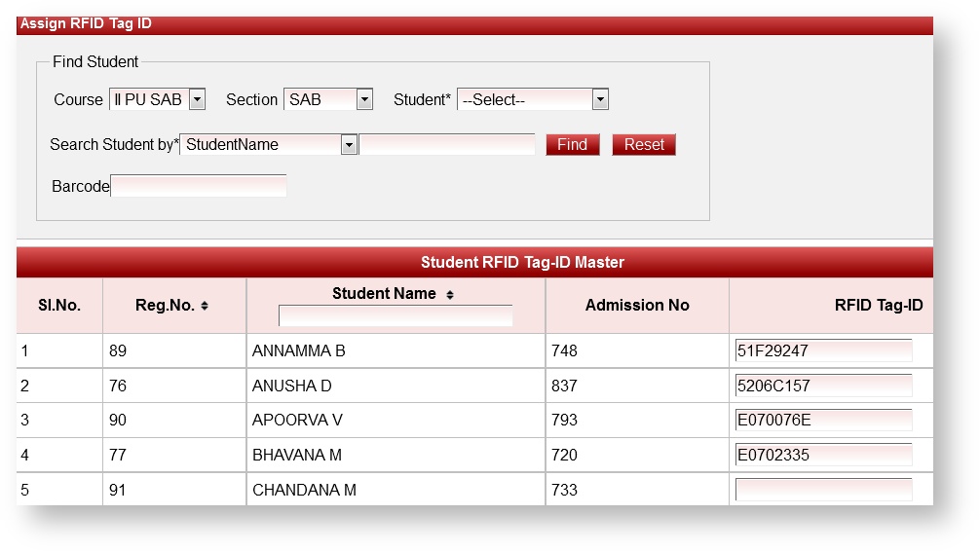The height and width of the screenshot is (552, 980).
Task: Click the RFID Tag-ID column header
Action: [878, 306]
